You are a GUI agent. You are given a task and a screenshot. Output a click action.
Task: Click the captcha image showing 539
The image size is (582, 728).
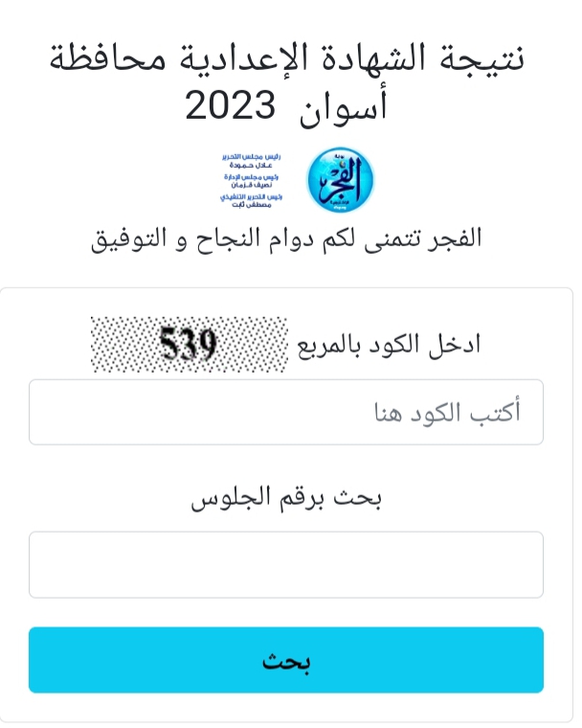pos(188,344)
